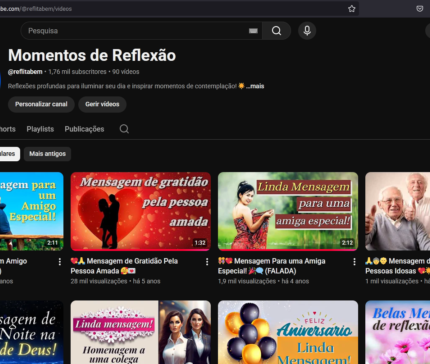Click Personalizar canal button
Viewport: 430px width, 364px height.
[x=41, y=104]
